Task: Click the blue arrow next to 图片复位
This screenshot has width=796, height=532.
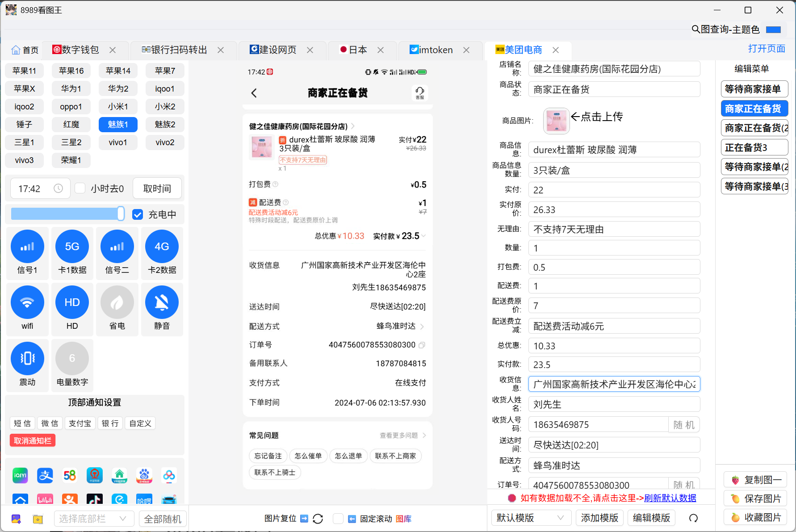Action: [x=304, y=519]
